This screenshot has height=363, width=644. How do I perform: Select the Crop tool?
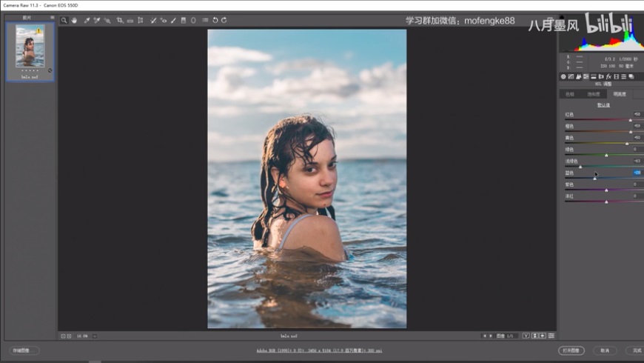pos(119,20)
